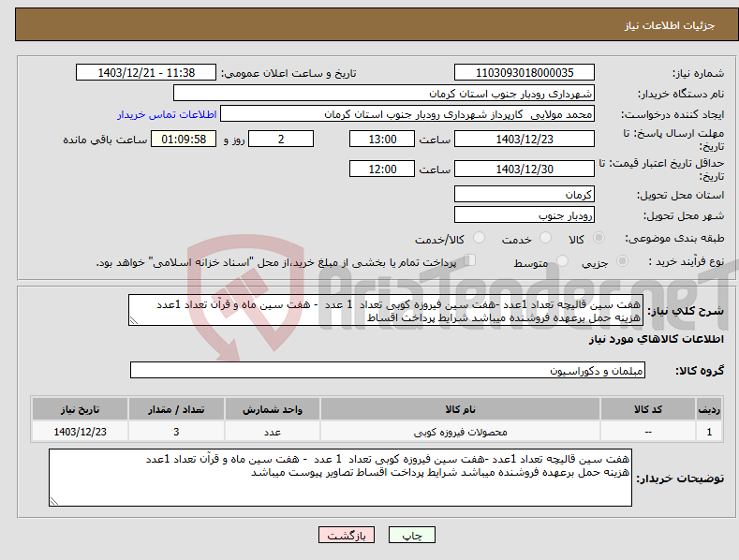Toggle the اسناد خزانه اسلامی payment checkbox
The height and width of the screenshot is (560, 739).
(469, 260)
